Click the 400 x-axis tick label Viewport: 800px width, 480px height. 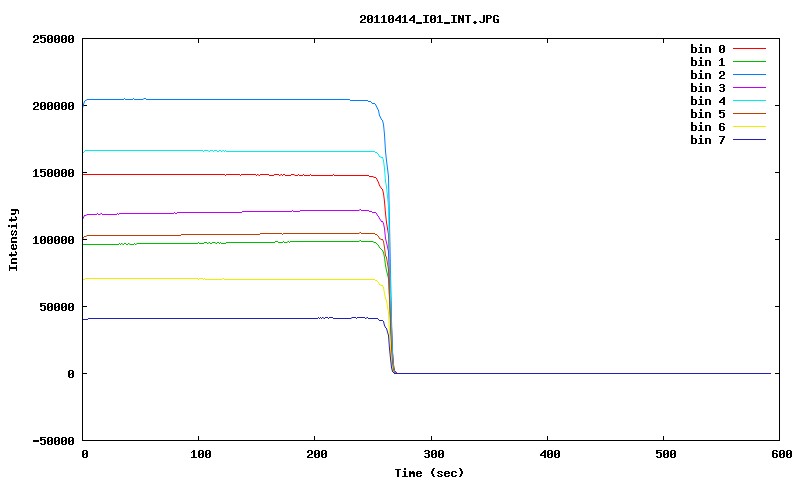(x=549, y=454)
